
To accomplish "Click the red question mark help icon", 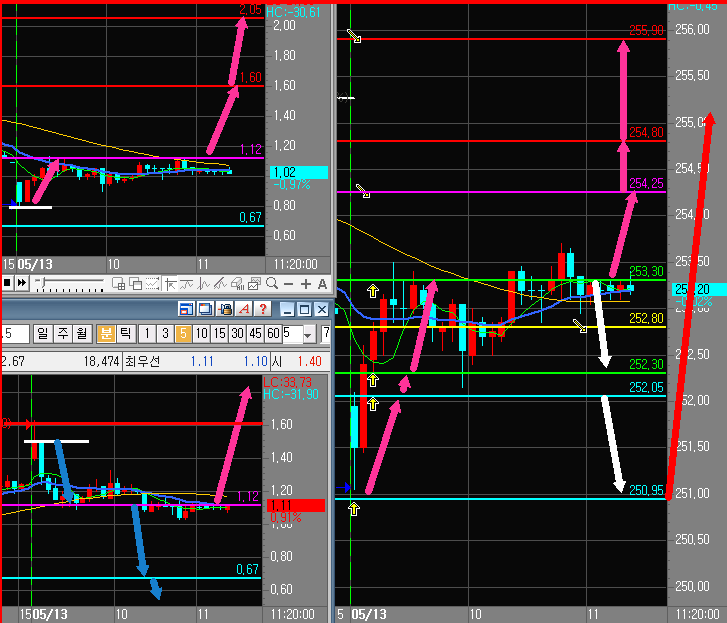I will pos(261,310).
